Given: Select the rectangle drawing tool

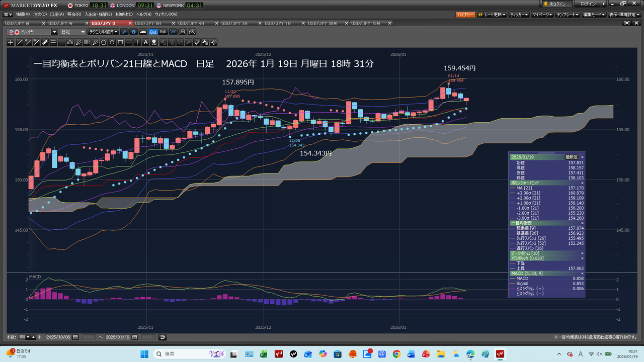Looking at the screenshot, I should 120,42.
